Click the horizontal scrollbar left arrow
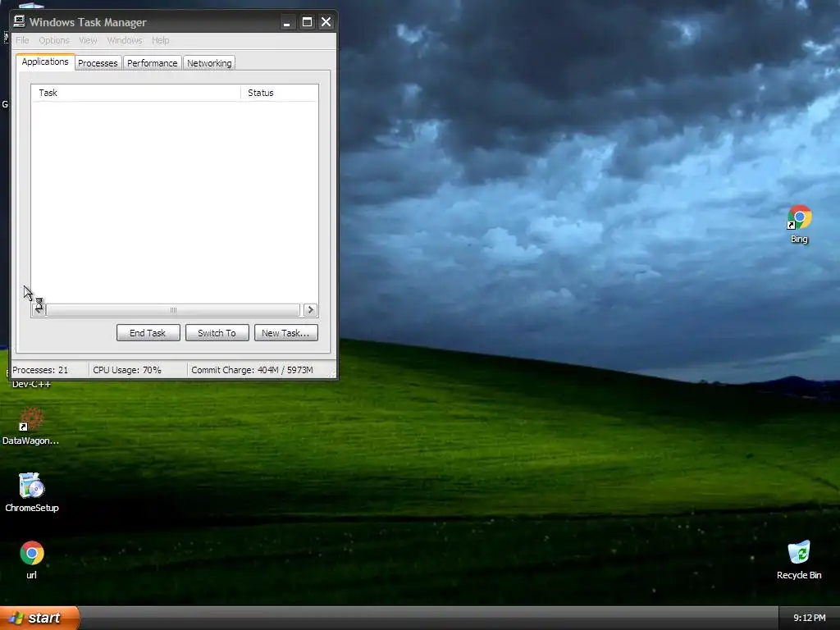Screen dimensions: 840x630 pos(39,309)
